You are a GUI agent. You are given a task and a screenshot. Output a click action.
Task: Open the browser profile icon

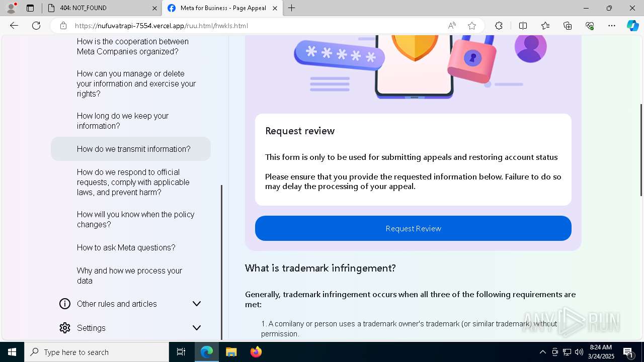coord(11,8)
